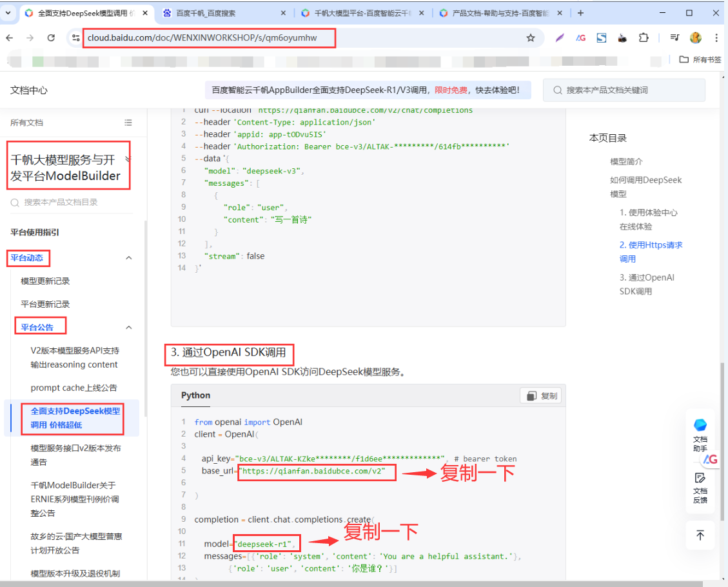Click the 所有文档 label
728x587 pixels.
click(26, 123)
